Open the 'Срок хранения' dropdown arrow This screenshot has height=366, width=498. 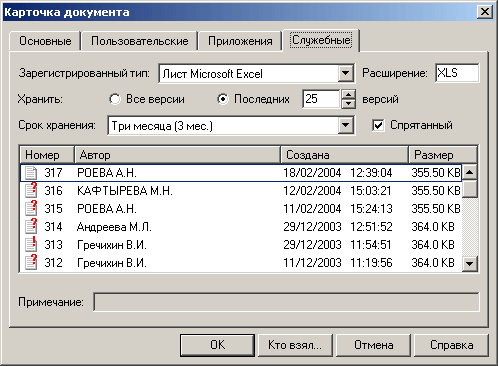click(x=346, y=126)
